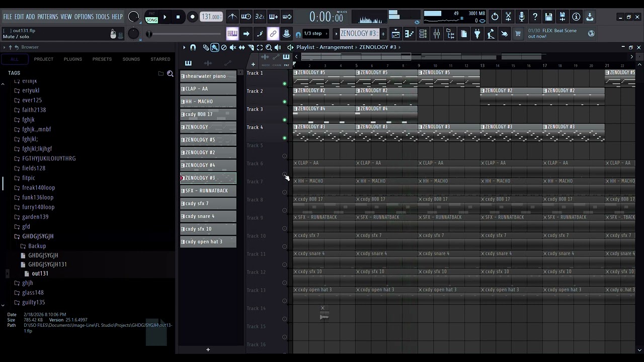
Task: Click the metronome icon in the top toolbar
Action: [x=232, y=17]
